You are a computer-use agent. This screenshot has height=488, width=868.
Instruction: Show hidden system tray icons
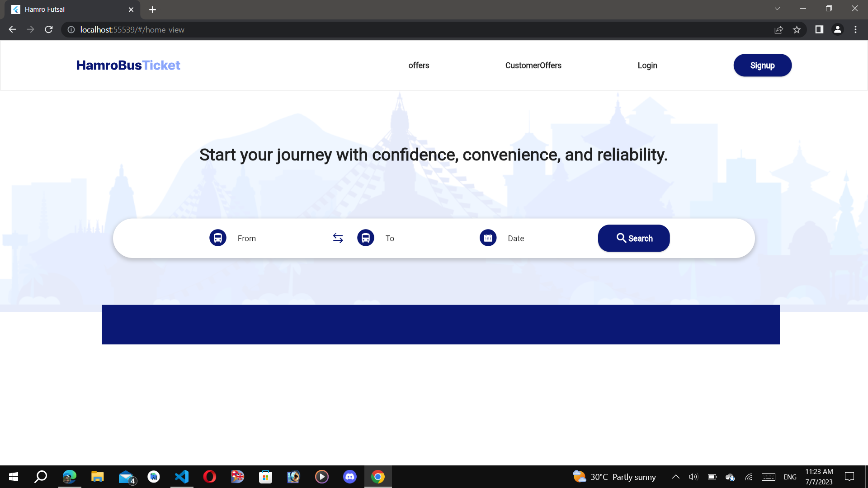[676, 477]
